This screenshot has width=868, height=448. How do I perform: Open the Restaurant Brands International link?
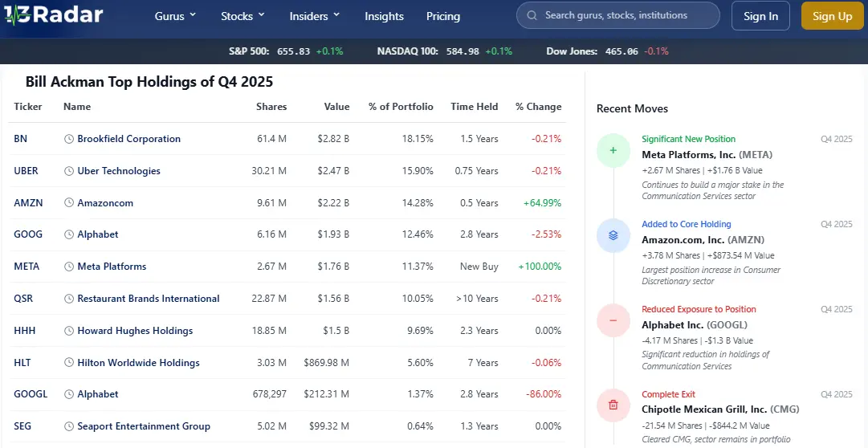148,299
